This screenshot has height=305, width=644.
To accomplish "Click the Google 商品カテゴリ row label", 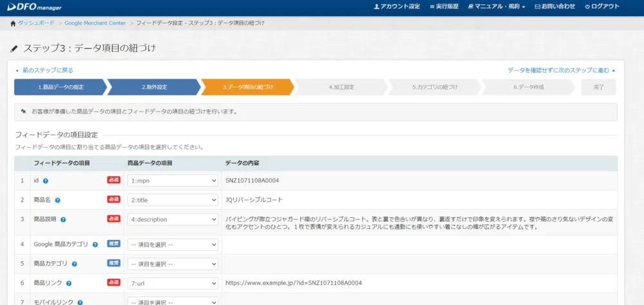I will (61, 244).
